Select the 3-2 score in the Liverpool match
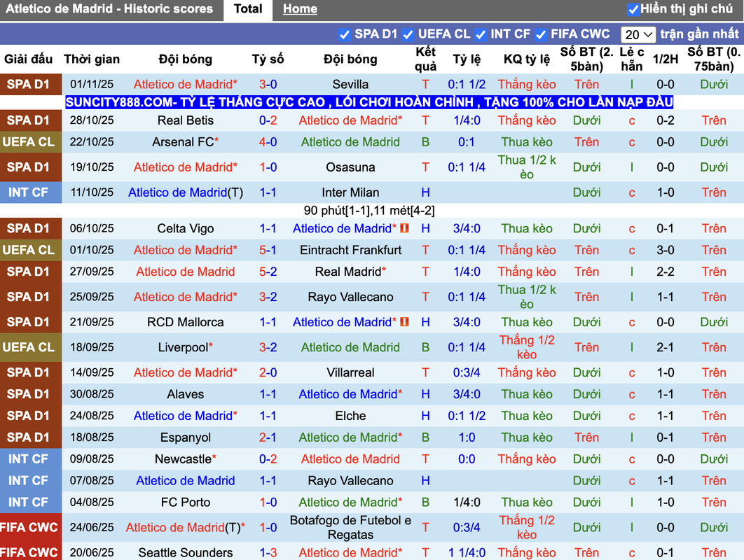 coord(268,348)
